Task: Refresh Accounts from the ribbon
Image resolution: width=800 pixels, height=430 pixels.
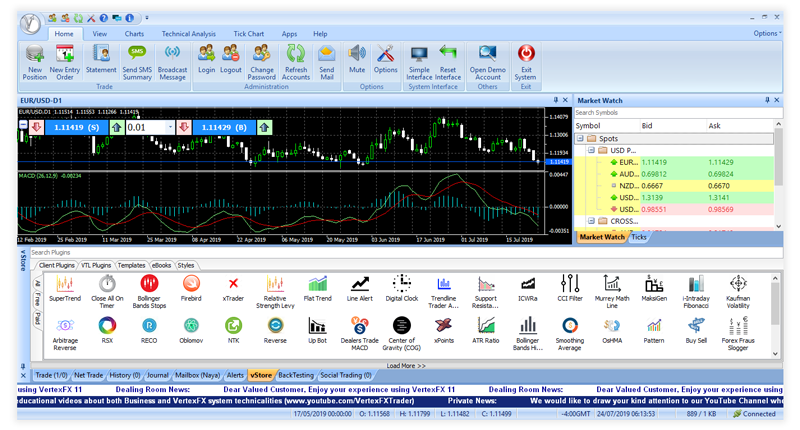Action: 296,62
